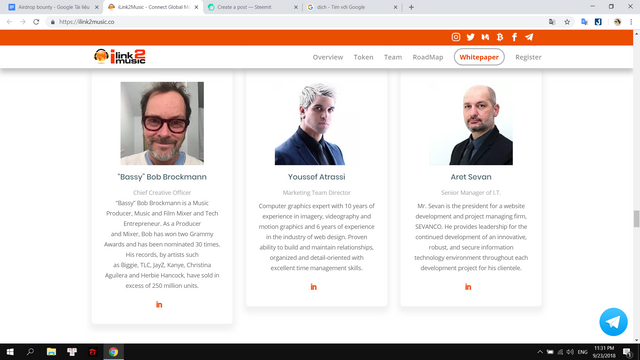Go forward in browser history
This screenshot has width=640, height=360.
(x=23, y=22)
